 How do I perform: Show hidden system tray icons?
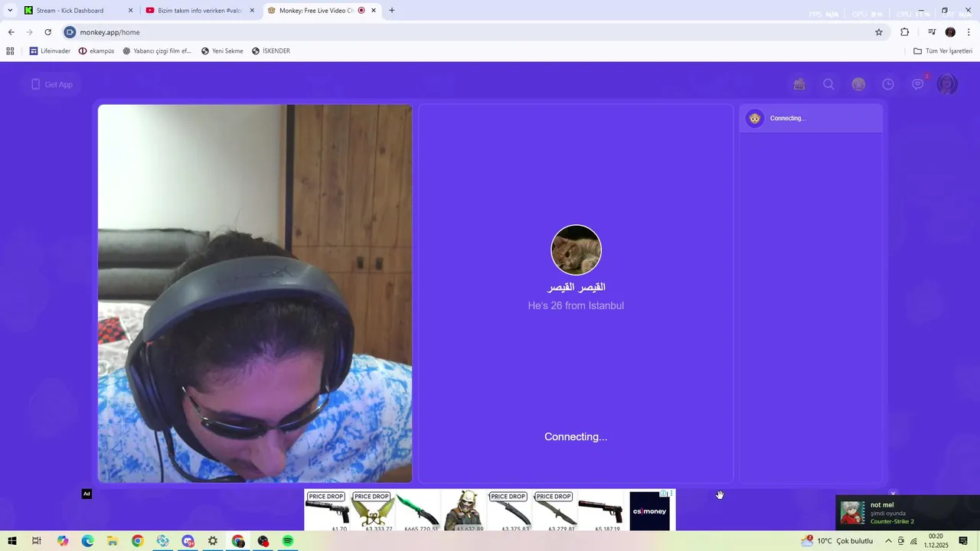[x=888, y=541]
